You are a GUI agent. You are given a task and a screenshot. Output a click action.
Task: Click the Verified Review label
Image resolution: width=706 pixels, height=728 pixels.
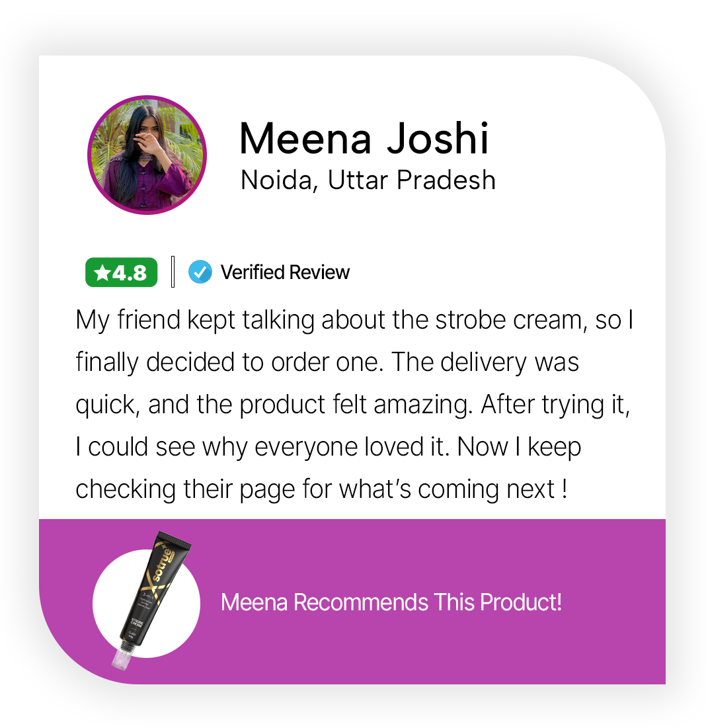pyautogui.click(x=285, y=272)
